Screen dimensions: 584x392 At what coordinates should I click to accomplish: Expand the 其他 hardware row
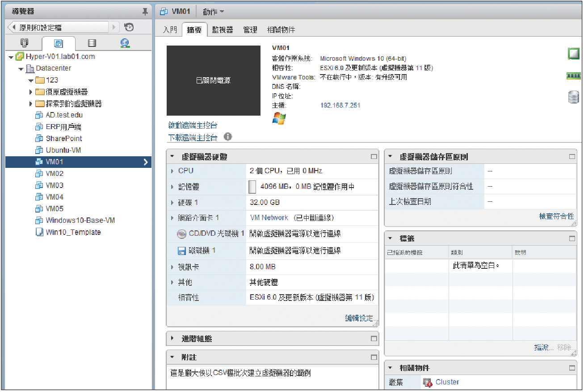172,283
